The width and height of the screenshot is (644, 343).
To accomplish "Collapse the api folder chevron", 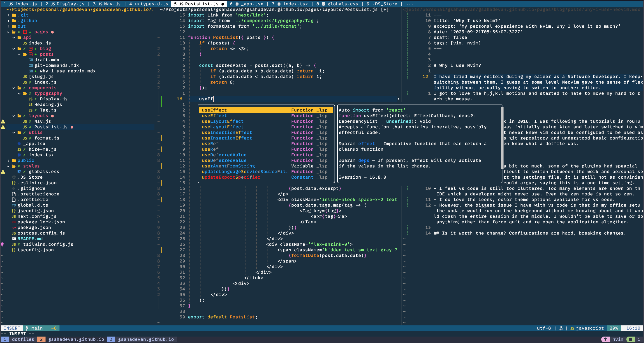I will coord(14,37).
